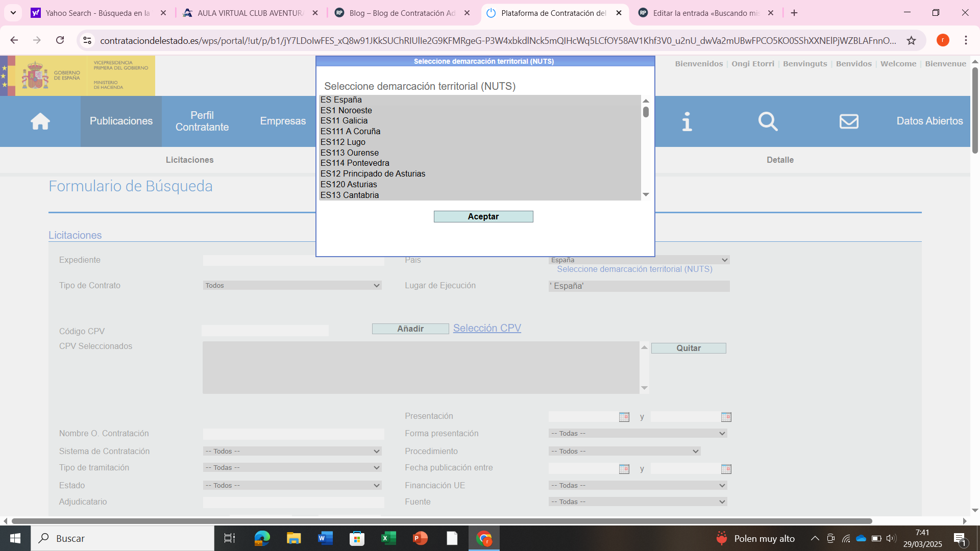Select ES11 Galicia in the NUTS list
The height and width of the screenshot is (551, 980).
tap(344, 121)
